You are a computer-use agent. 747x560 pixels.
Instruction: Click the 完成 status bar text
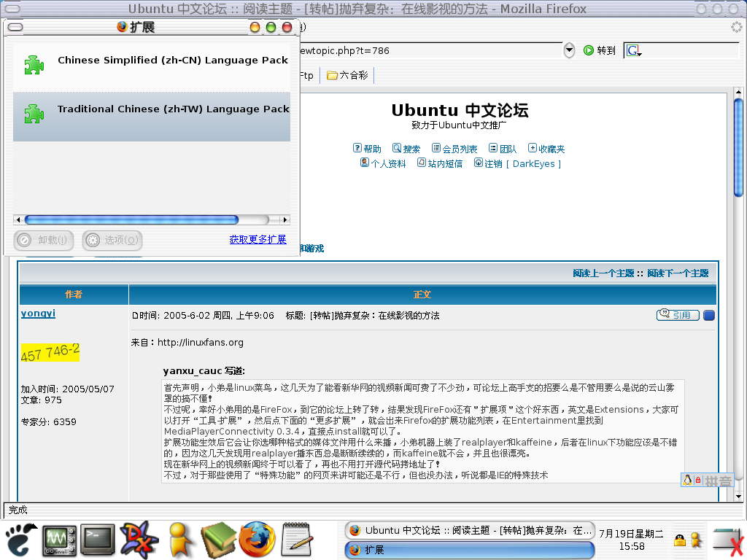[x=18, y=510]
